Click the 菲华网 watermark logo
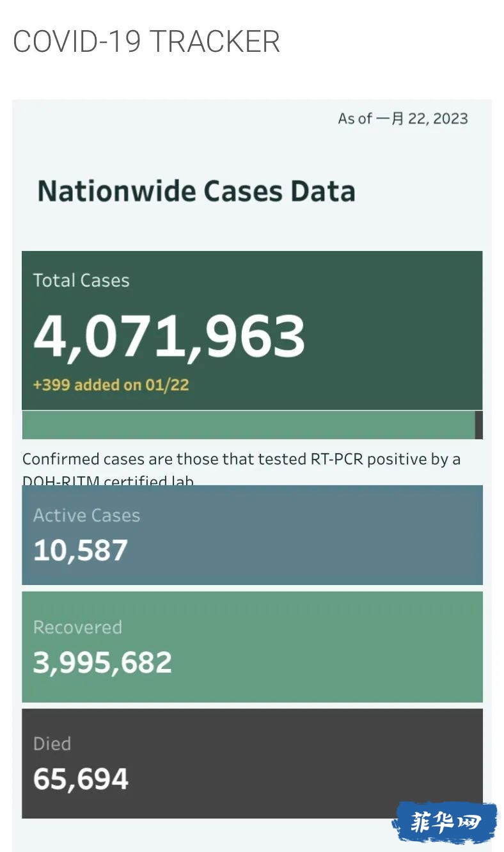504x852 pixels. [445, 822]
